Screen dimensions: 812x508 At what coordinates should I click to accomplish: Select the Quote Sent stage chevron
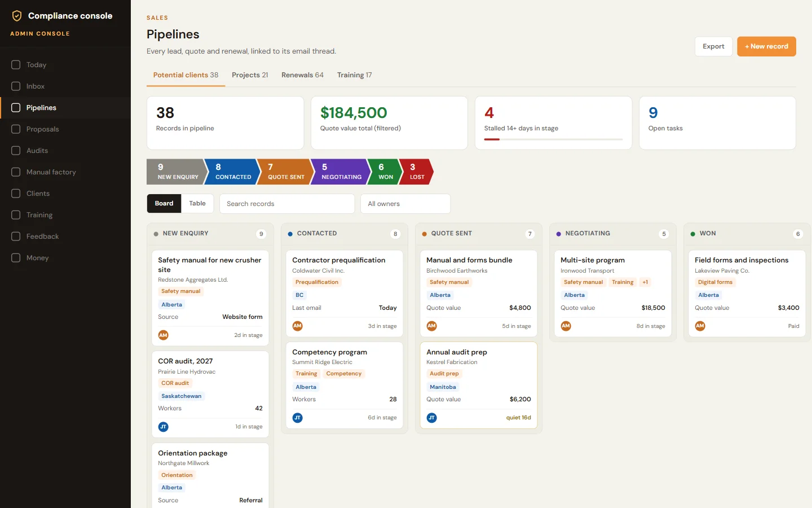point(285,172)
